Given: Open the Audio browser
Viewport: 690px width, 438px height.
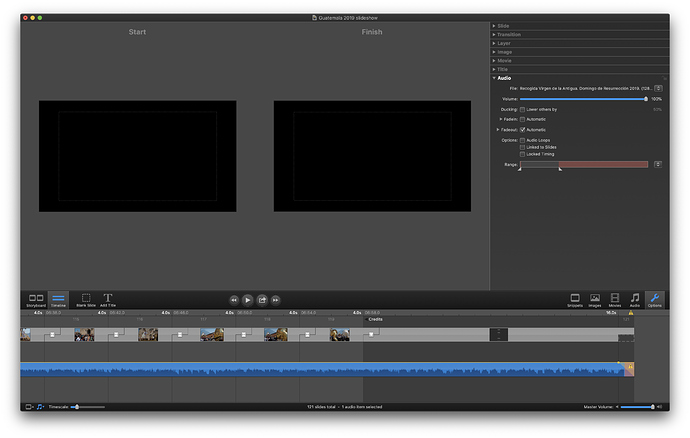Looking at the screenshot, I should click(635, 299).
